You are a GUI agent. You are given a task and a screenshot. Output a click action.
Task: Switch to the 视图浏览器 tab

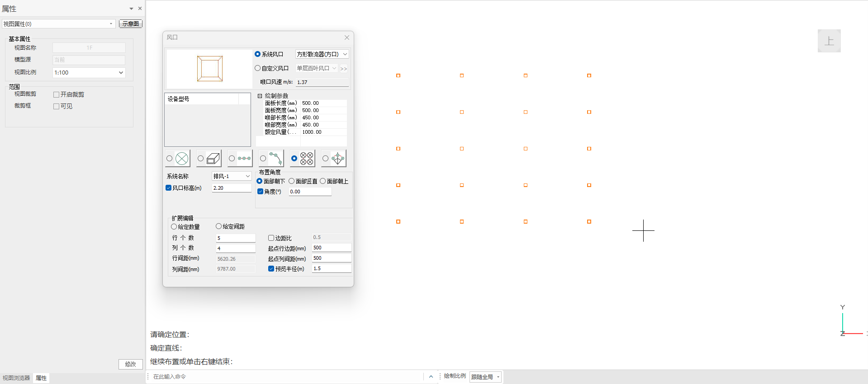(16, 378)
